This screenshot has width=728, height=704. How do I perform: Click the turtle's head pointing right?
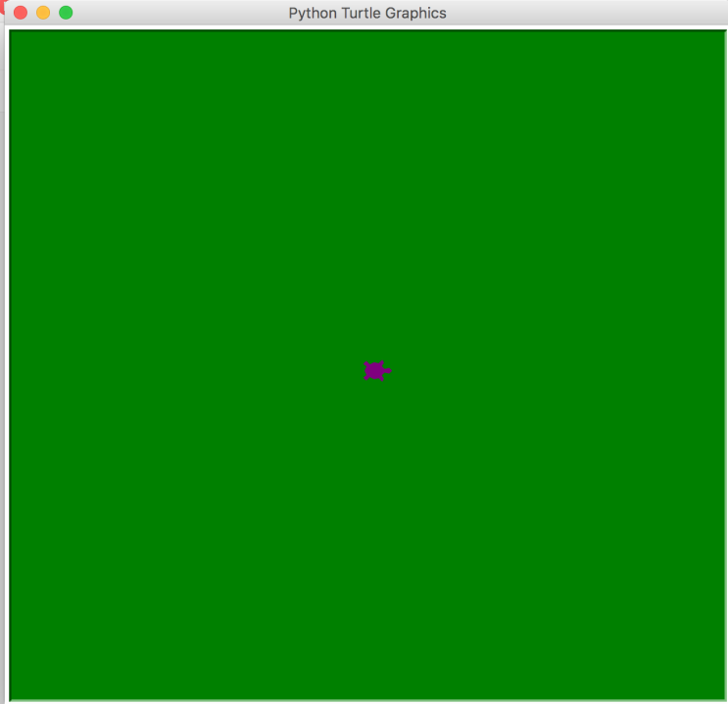tap(387, 371)
